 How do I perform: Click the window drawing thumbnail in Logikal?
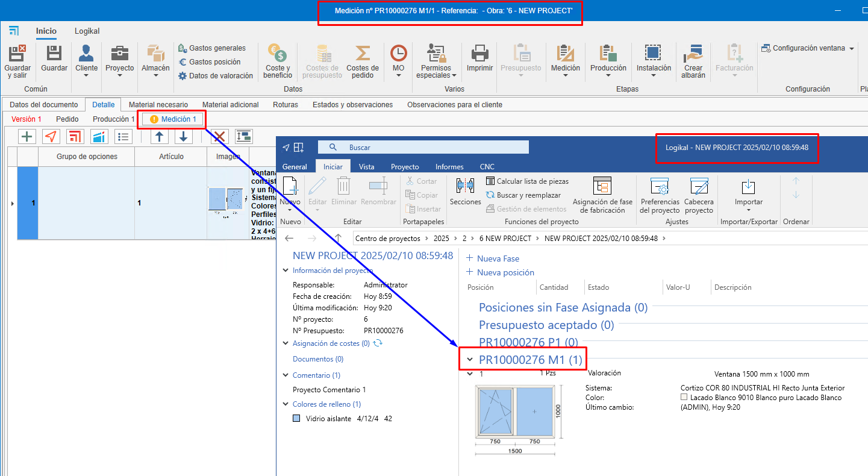tap(514, 411)
